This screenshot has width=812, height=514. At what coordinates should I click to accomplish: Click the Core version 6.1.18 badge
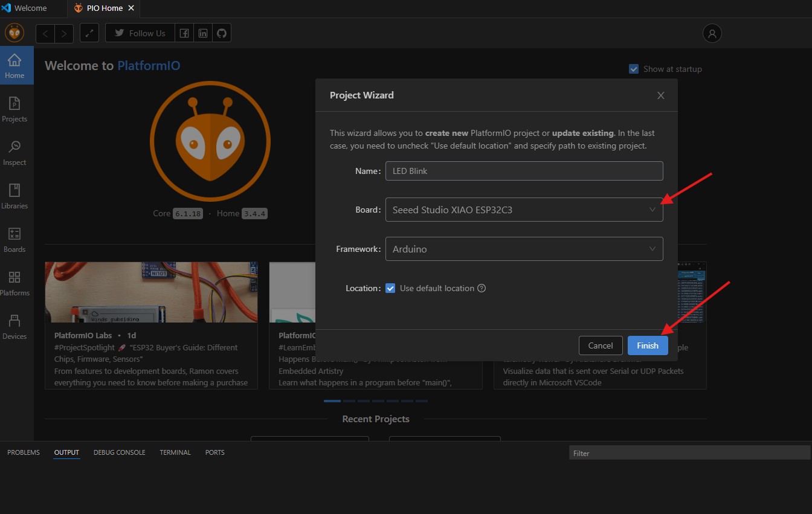[188, 213]
